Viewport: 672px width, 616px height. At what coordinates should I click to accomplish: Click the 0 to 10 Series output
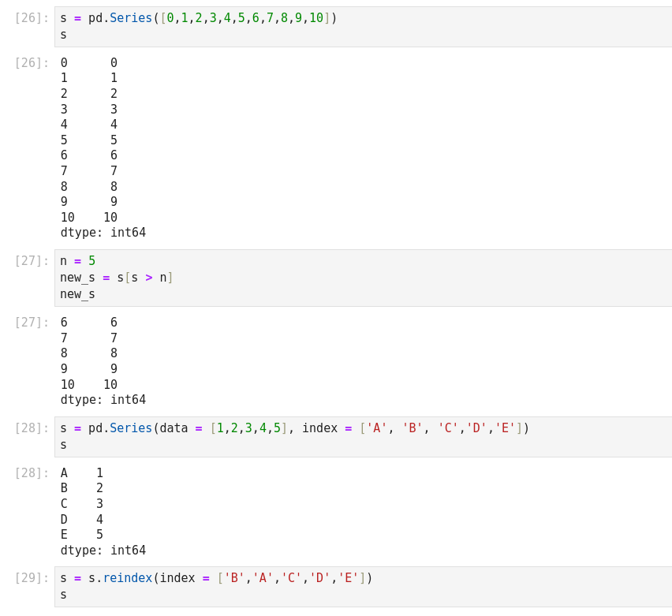pos(89,140)
